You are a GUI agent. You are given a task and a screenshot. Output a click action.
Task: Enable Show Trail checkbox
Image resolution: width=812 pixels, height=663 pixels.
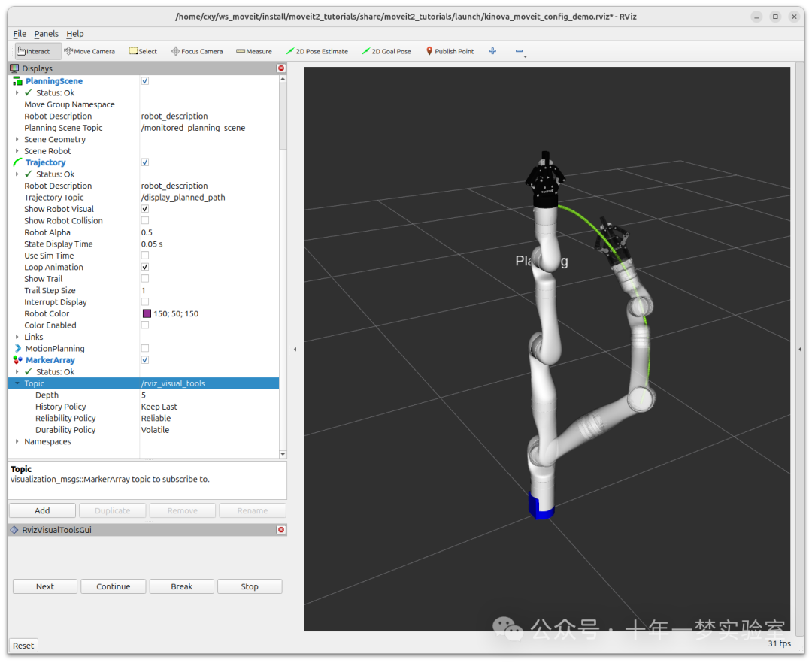click(145, 278)
